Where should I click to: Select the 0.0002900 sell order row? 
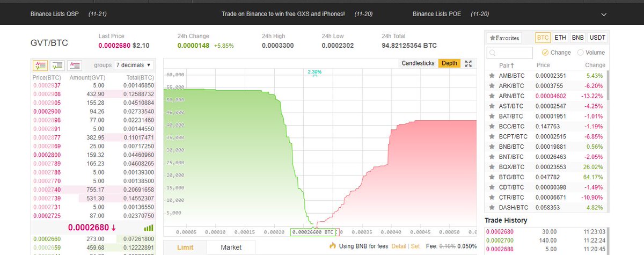[x=93, y=111]
